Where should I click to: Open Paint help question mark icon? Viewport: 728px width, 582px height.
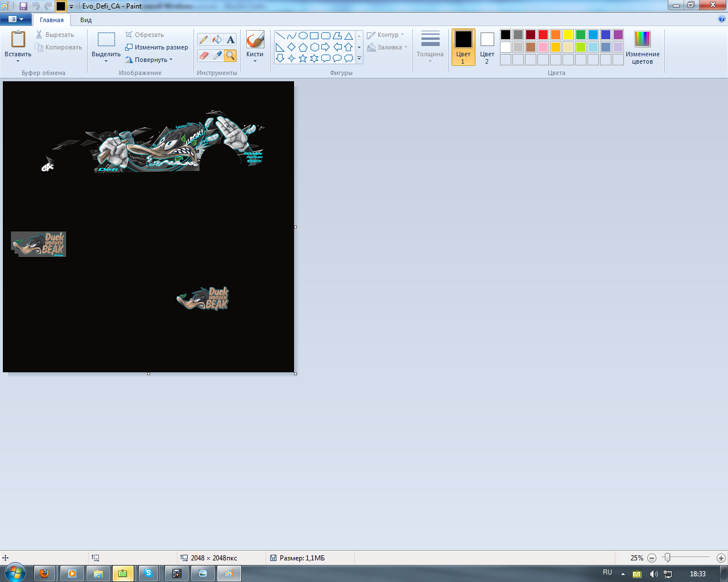click(x=722, y=19)
